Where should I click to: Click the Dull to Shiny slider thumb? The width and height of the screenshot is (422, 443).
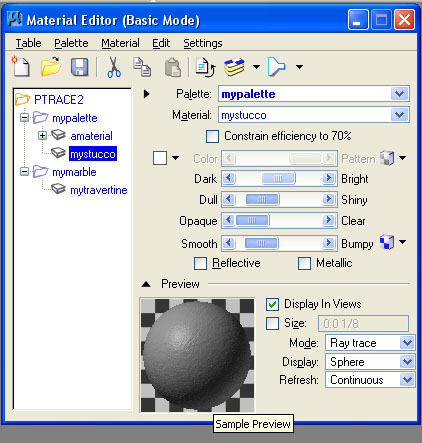[262, 199]
